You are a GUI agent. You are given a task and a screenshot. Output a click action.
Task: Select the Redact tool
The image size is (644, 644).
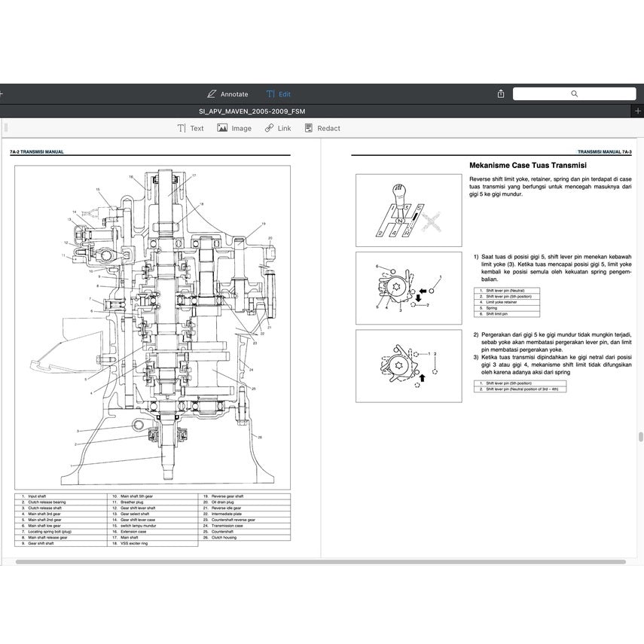(322, 127)
